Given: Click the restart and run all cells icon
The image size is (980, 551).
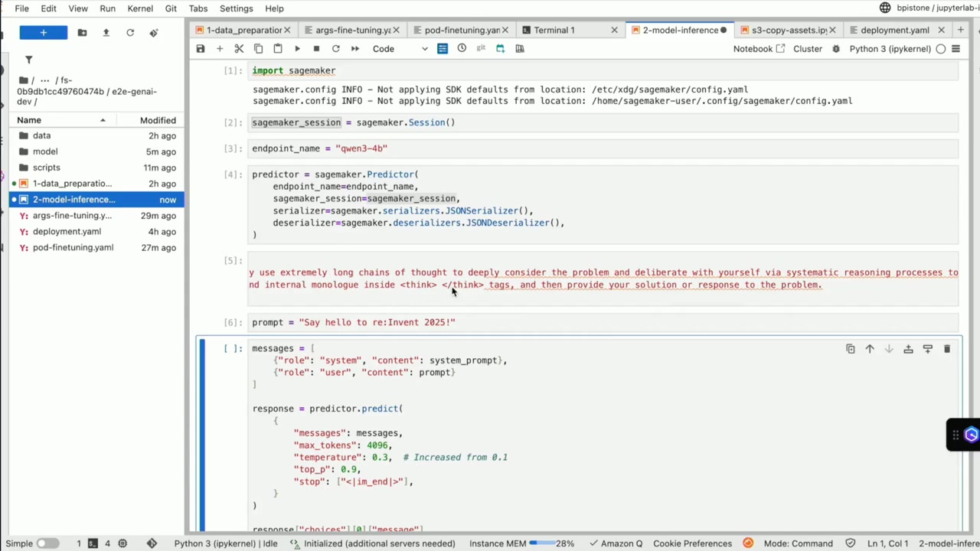Looking at the screenshot, I should [x=355, y=48].
